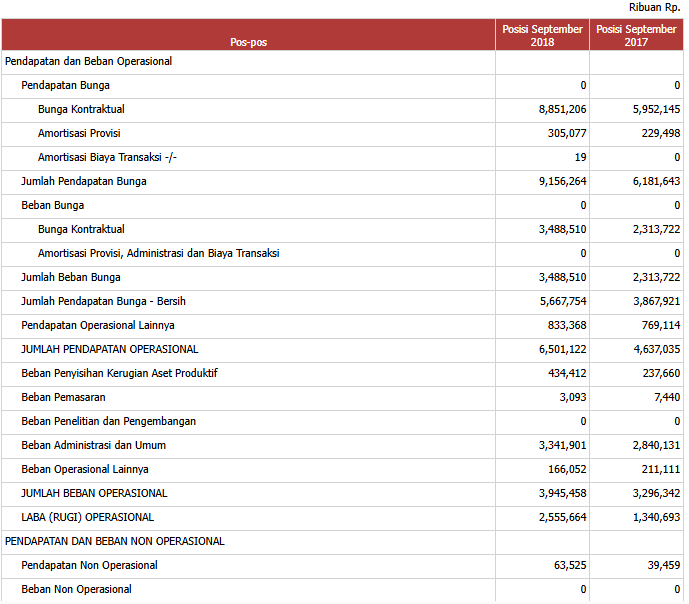Click the "Jumlah Pendapatan Bunga" row label
This screenshot has width=689, height=604.
tap(84, 181)
